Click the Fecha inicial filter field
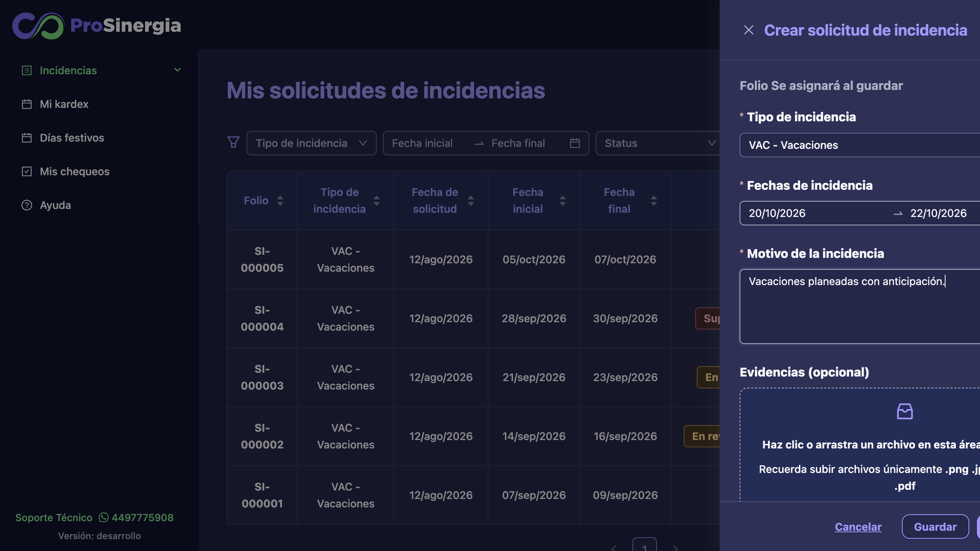Screen dimensions: 980x551 tap(422, 143)
